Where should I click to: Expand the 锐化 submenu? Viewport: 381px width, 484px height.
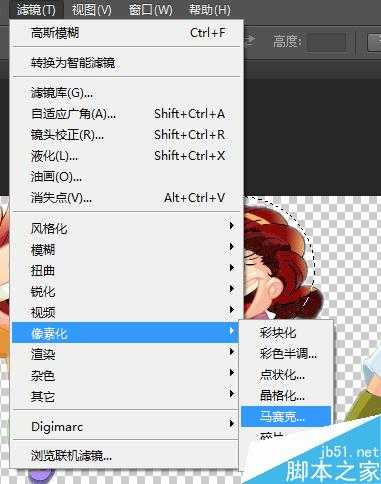click(126, 292)
